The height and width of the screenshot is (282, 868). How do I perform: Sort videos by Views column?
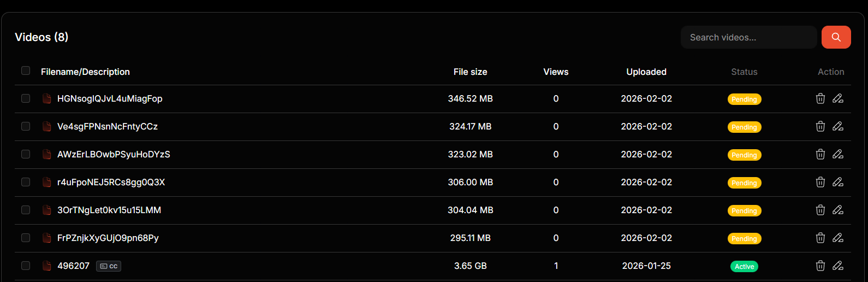[556, 72]
